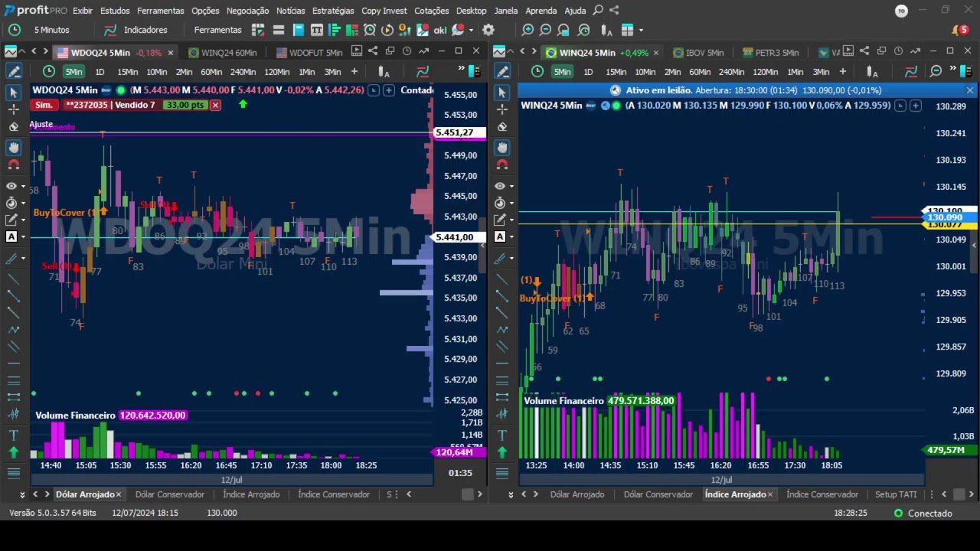Click the zoom in magnifier in main toolbar

point(528,30)
